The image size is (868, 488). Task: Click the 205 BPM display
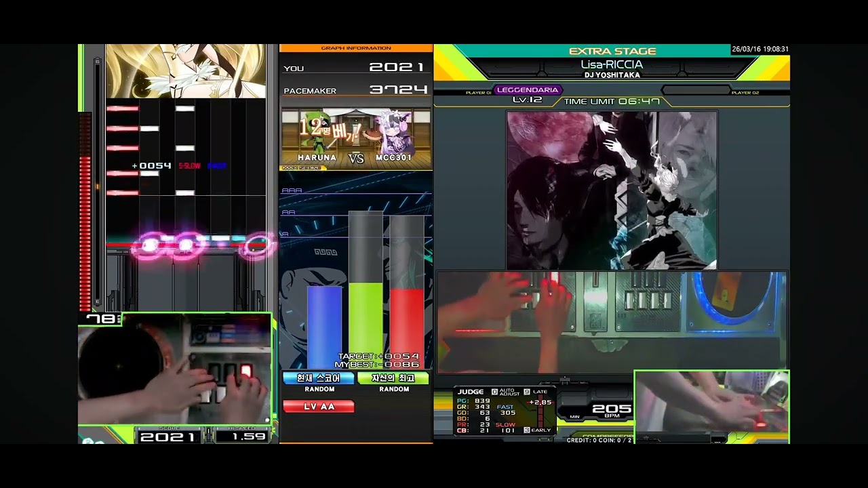click(612, 409)
